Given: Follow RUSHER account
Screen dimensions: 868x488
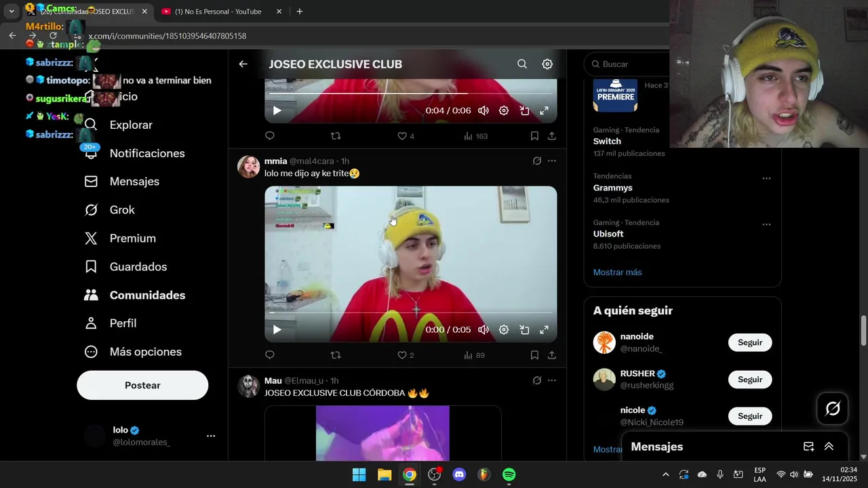Looking at the screenshot, I should tap(750, 380).
